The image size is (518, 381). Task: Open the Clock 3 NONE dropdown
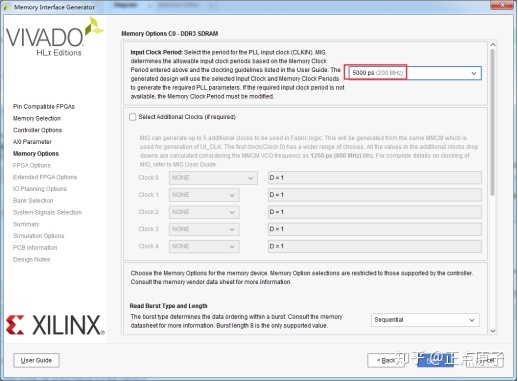(204, 229)
